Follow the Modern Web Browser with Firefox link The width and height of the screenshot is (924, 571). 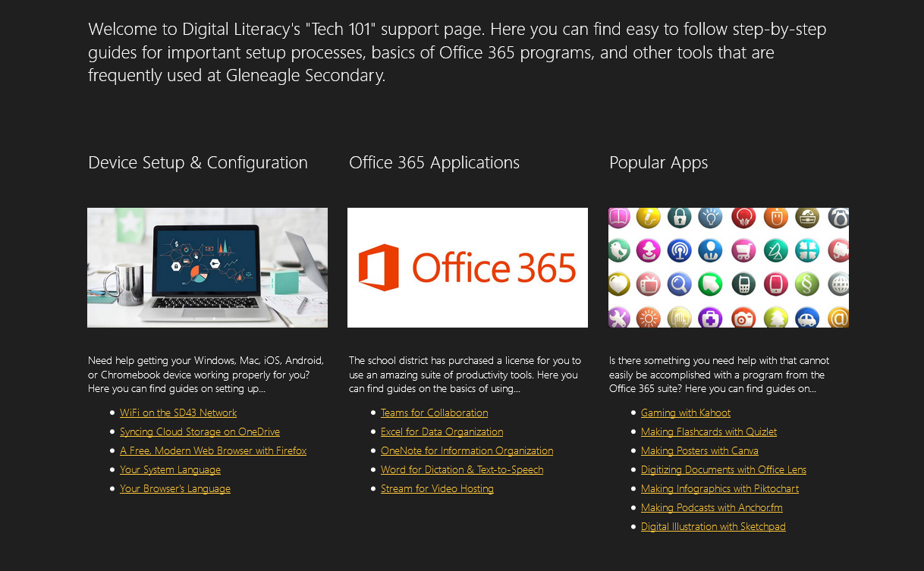click(213, 450)
